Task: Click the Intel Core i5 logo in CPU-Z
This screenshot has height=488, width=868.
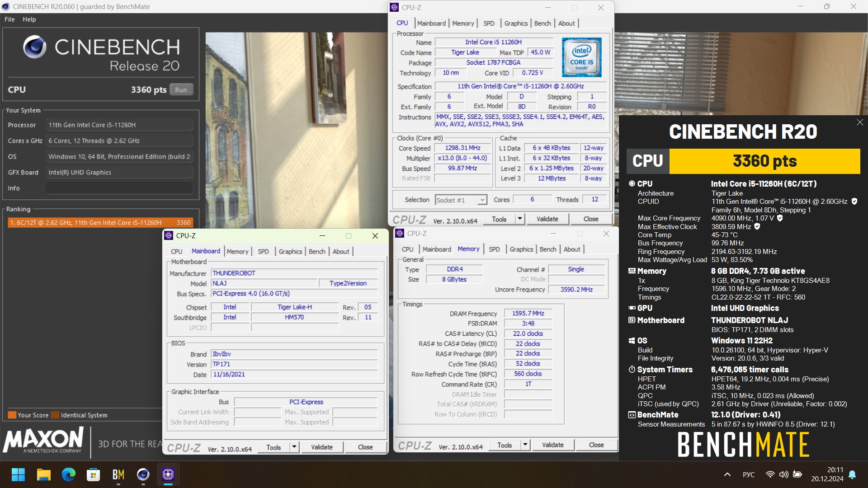Action: point(581,57)
